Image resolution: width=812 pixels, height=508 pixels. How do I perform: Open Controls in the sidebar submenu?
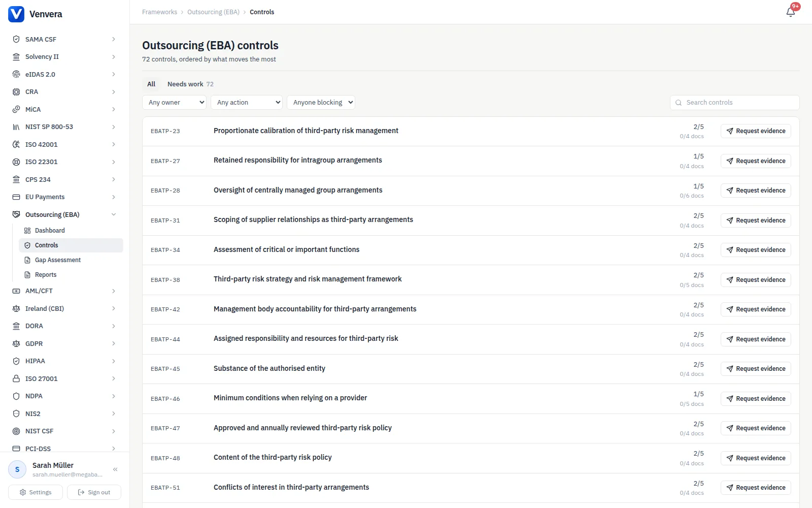click(x=71, y=245)
